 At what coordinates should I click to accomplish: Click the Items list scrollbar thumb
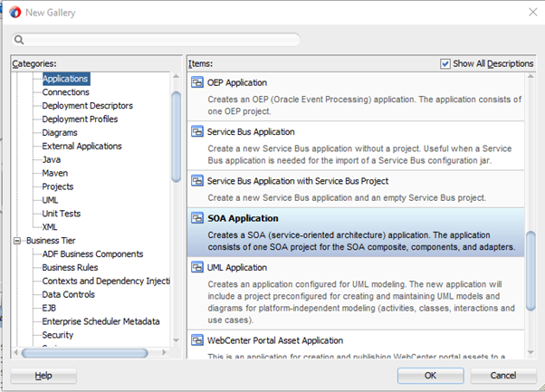coord(531,271)
